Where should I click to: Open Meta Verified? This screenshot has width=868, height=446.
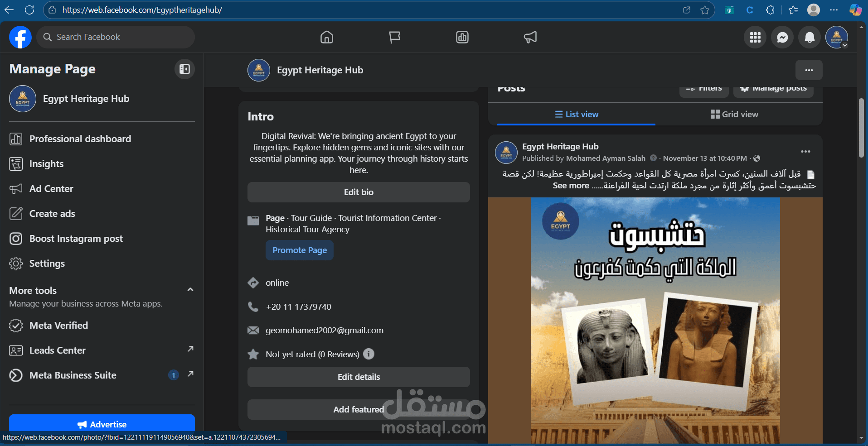pyautogui.click(x=102, y=326)
